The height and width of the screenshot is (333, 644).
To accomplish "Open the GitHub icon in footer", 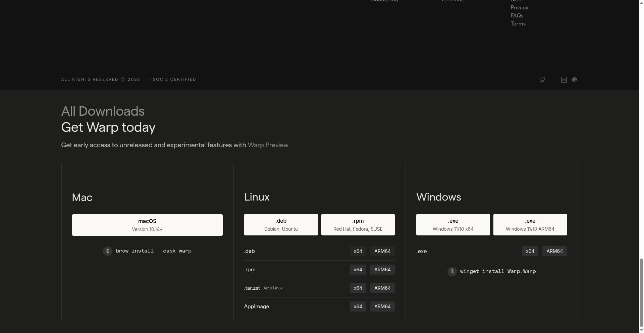I will [x=542, y=79].
